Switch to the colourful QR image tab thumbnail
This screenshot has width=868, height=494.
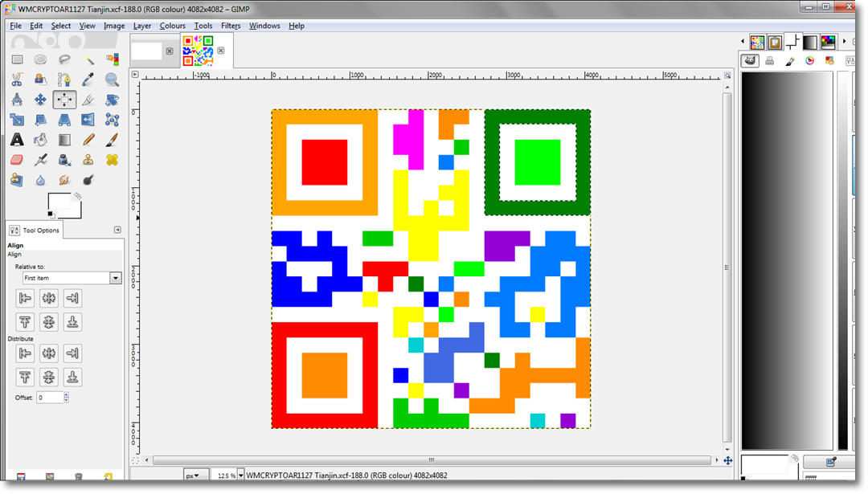pyautogui.click(x=199, y=51)
